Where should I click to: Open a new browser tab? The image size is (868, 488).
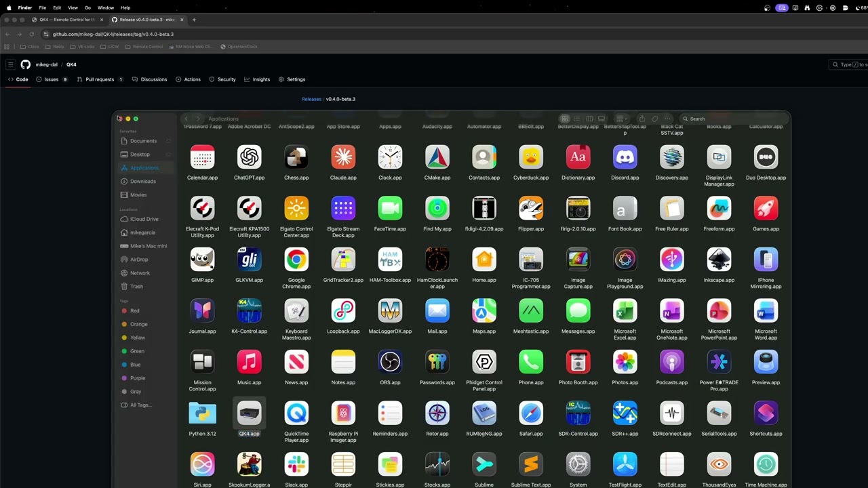click(x=194, y=20)
